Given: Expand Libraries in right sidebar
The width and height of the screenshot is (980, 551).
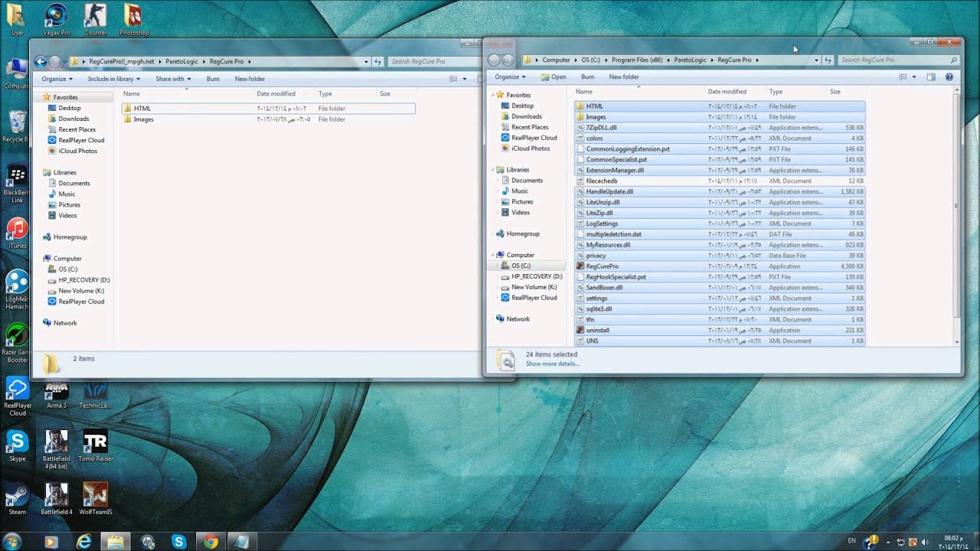Looking at the screenshot, I should (x=493, y=170).
